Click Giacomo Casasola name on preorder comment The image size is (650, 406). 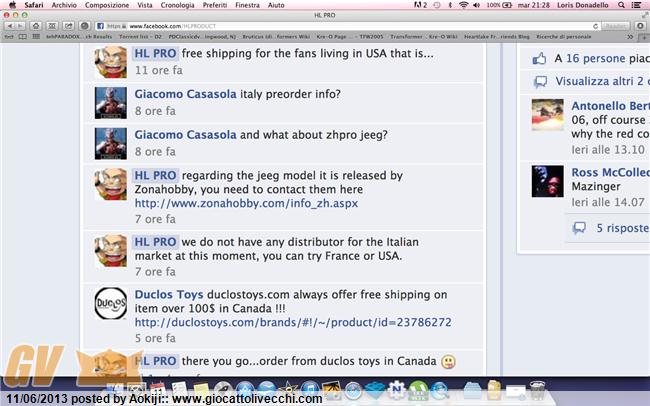(185, 94)
